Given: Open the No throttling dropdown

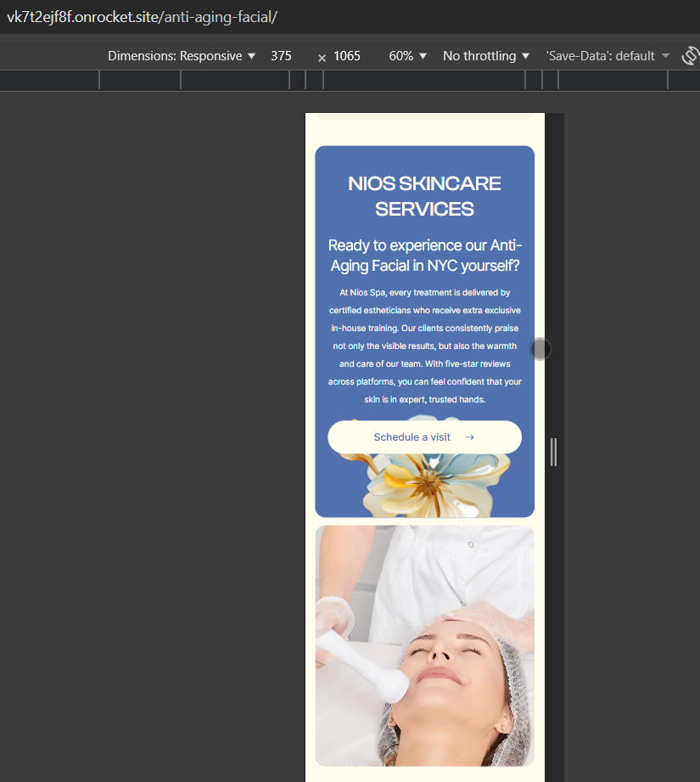Looking at the screenshot, I should [486, 56].
